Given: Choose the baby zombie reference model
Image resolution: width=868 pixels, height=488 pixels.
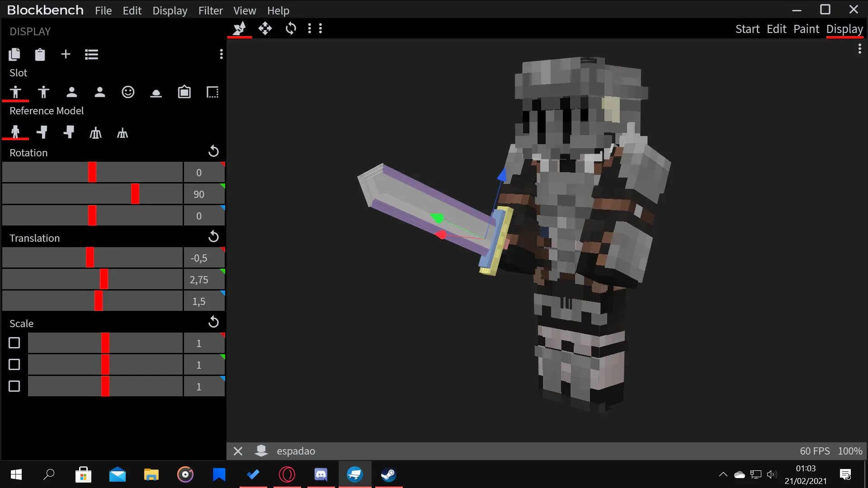Looking at the screenshot, I should click(x=69, y=132).
